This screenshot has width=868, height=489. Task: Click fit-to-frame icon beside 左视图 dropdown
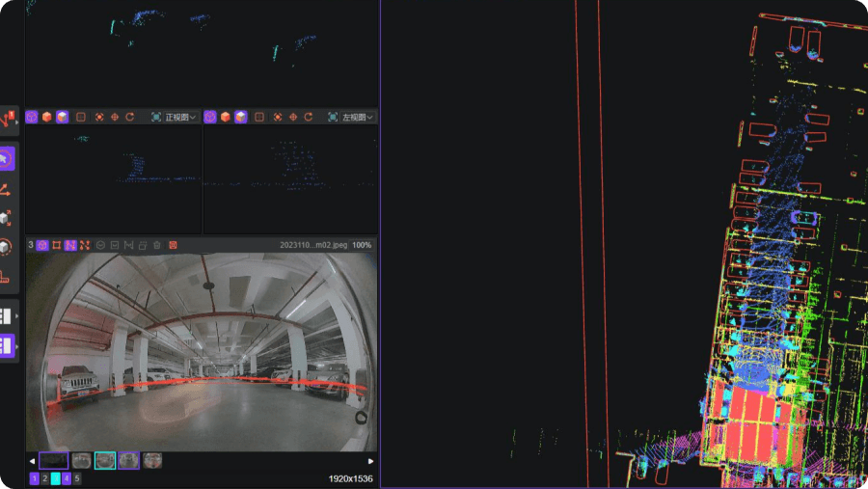click(333, 117)
